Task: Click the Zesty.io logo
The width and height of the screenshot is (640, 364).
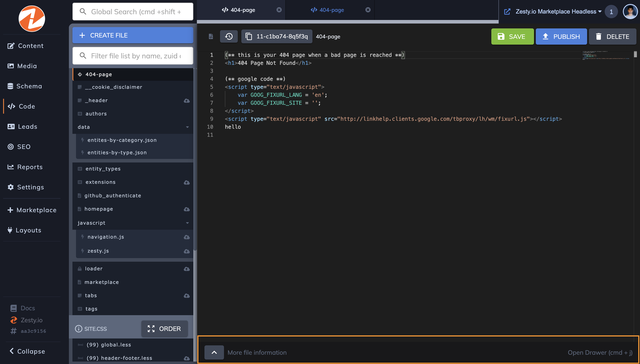Action: 32,18
